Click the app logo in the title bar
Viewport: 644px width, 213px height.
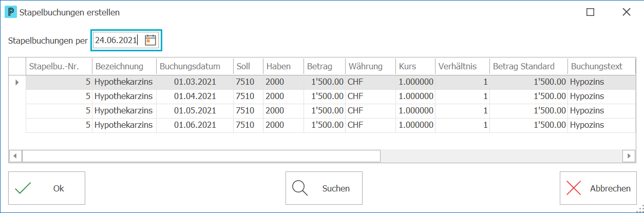(x=11, y=12)
